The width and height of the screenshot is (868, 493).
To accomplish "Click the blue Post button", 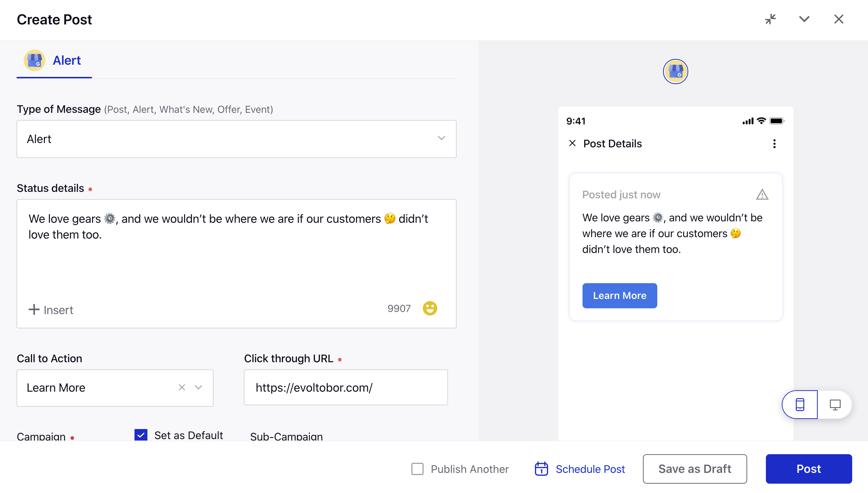I will (808, 469).
